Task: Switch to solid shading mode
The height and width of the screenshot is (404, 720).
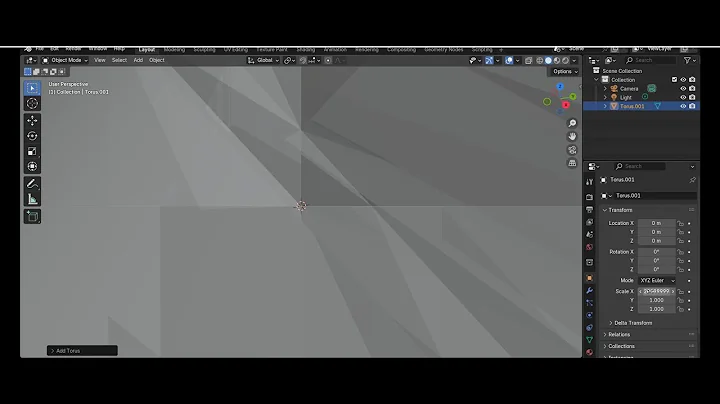Action: coord(548,61)
